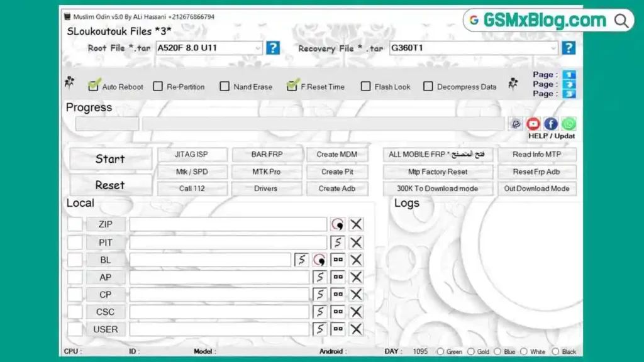Image resolution: width=644 pixels, height=362 pixels.
Task: Go to Page 1 icon
Action: [x=569, y=75]
